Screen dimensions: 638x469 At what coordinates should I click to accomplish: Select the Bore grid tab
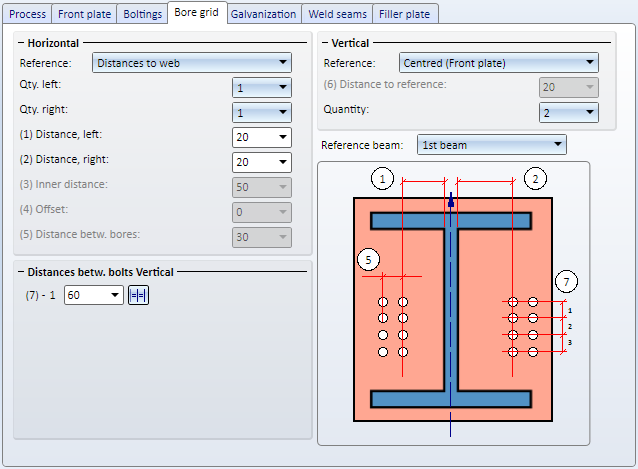197,13
